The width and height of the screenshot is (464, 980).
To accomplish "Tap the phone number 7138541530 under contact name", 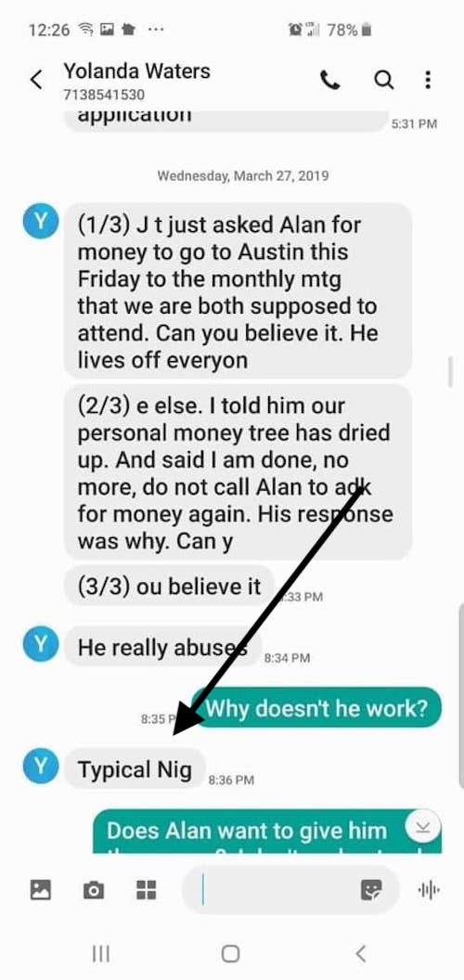I will (x=104, y=95).
